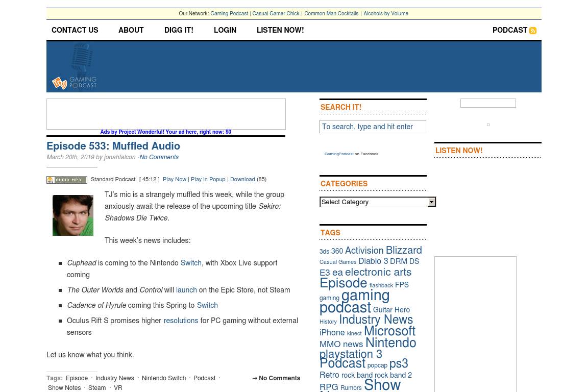588x392 pixels.
Task: Open GamingPodcast Facebook link
Action: [339, 154]
